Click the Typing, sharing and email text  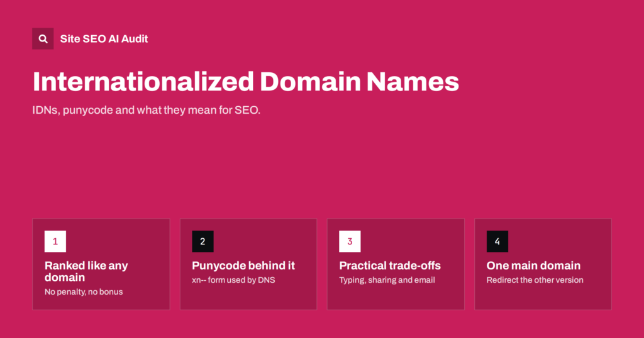[x=387, y=280]
